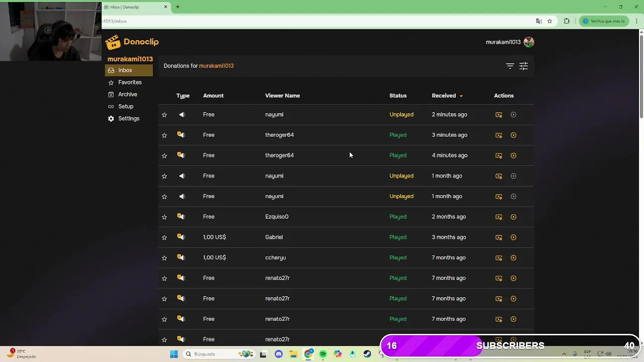Toggle favorite star on ccheryu row

(x=164, y=258)
